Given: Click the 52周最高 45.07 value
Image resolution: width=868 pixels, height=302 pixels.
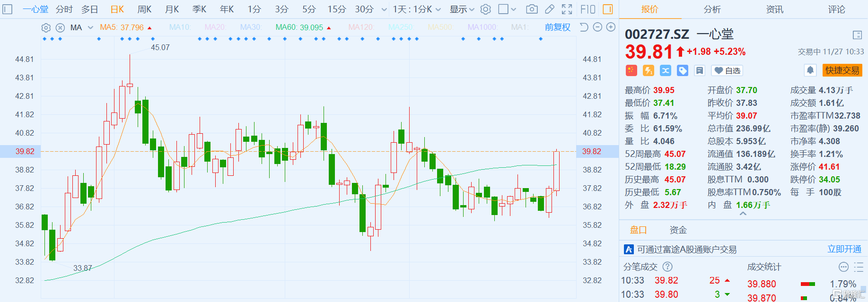Looking at the screenshot, I should coord(675,154).
